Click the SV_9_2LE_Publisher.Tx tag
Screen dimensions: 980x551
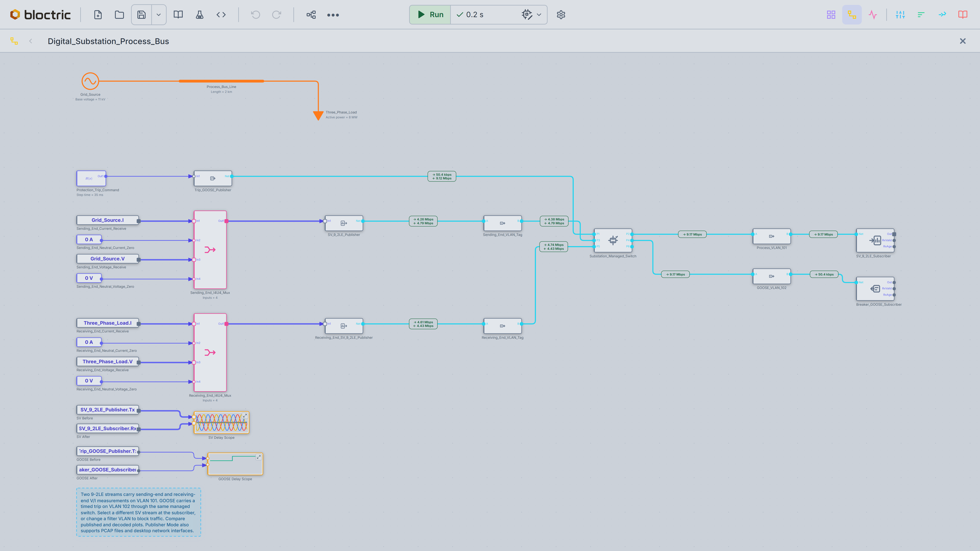click(108, 410)
